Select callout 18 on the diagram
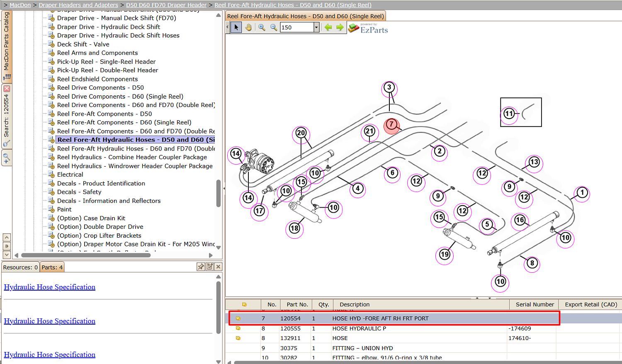Image resolution: width=622 pixels, height=364 pixels. (x=294, y=228)
